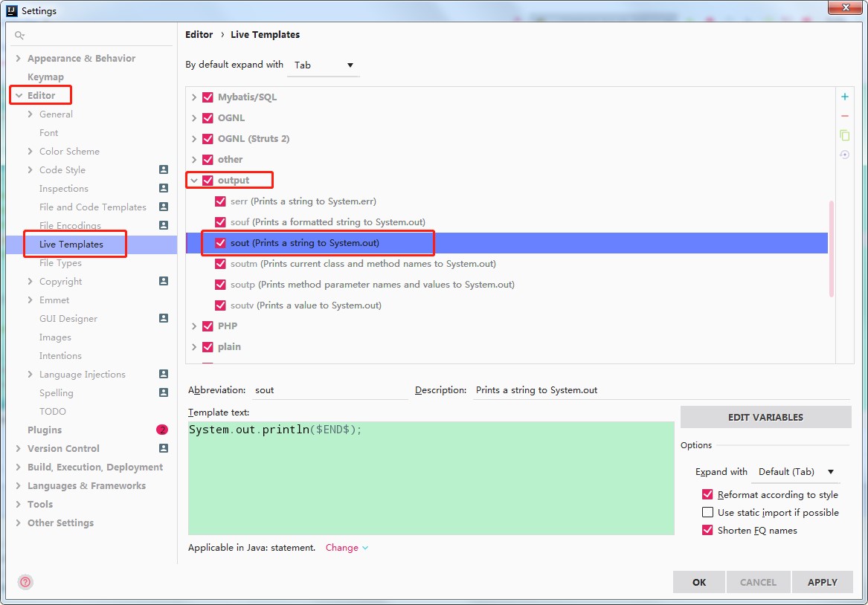This screenshot has width=868, height=605.
Task: Click project-level icon beside Copyright
Action: click(x=164, y=281)
